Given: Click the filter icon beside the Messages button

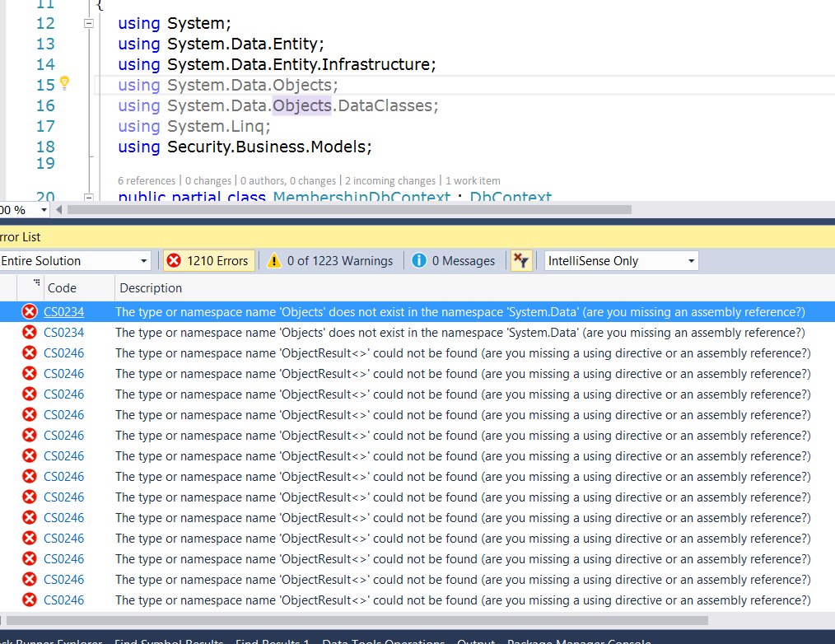Looking at the screenshot, I should [522, 260].
